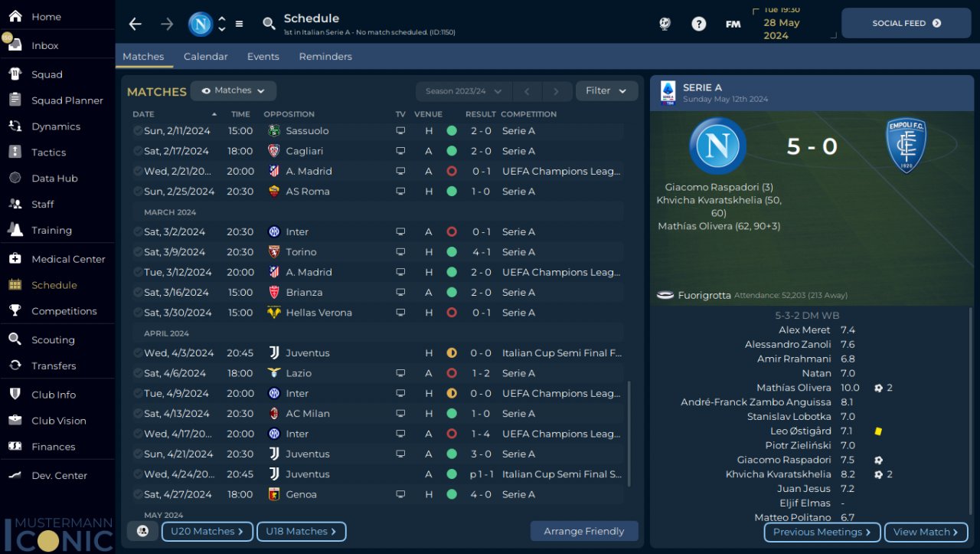
Task: Switch to the Reminders tab
Action: pos(325,57)
